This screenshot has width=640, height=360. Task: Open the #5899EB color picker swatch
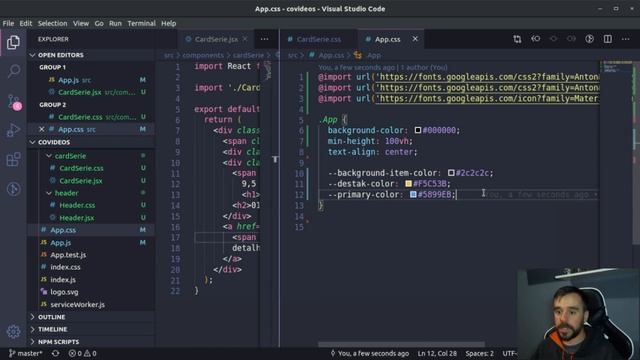(x=413, y=194)
